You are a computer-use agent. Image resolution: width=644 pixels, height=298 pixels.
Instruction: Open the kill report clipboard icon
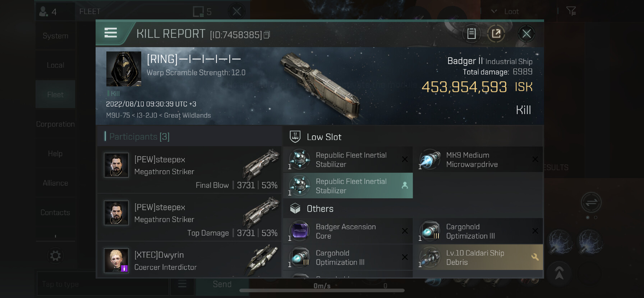pos(471,34)
